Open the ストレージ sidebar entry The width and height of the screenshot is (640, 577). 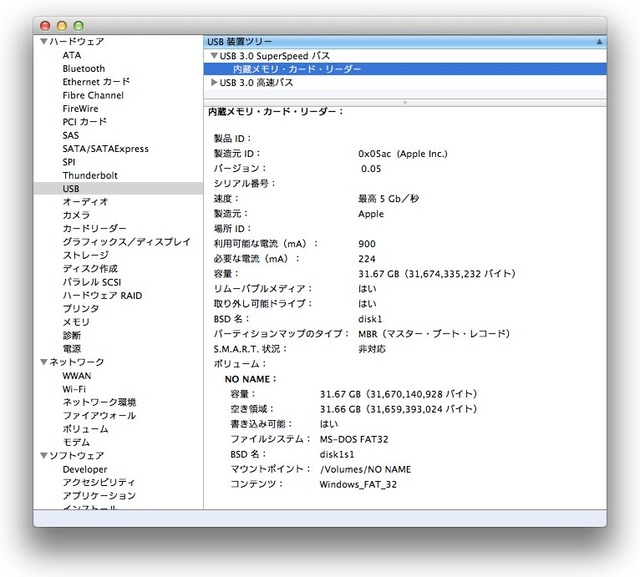click(x=86, y=255)
